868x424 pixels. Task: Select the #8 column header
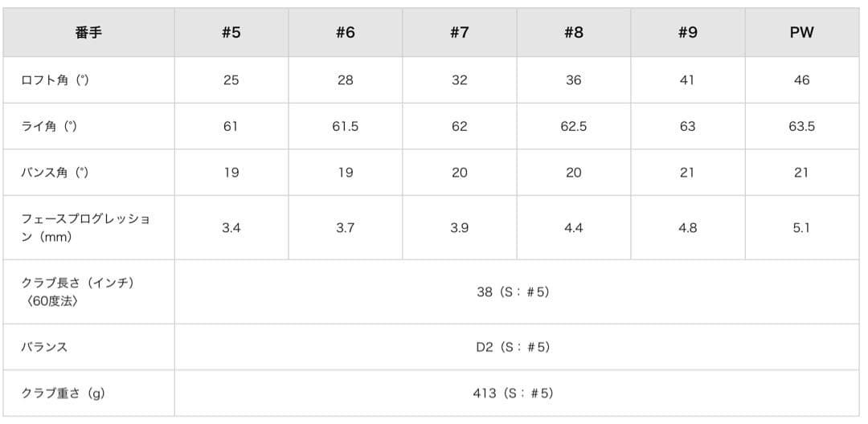click(573, 33)
